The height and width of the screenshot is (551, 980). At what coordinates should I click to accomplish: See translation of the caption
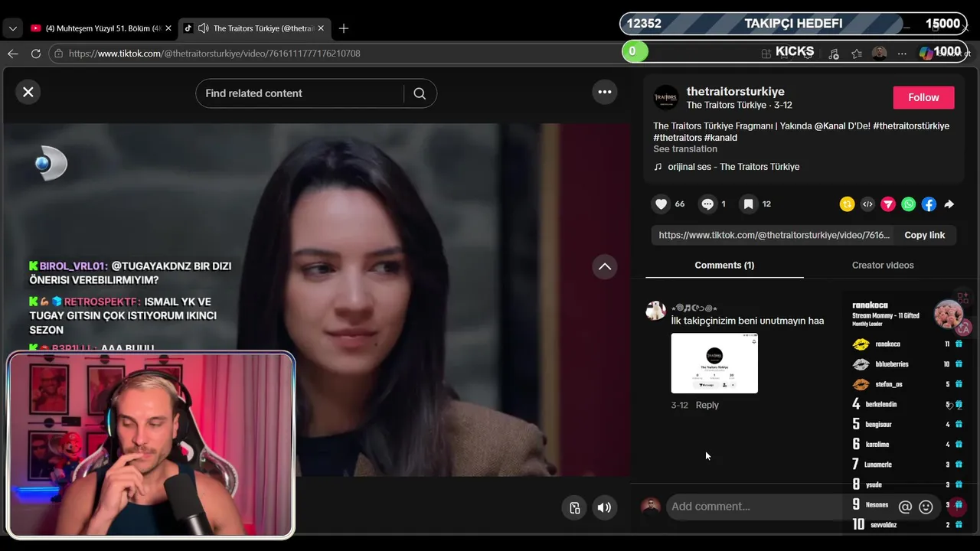pos(685,149)
